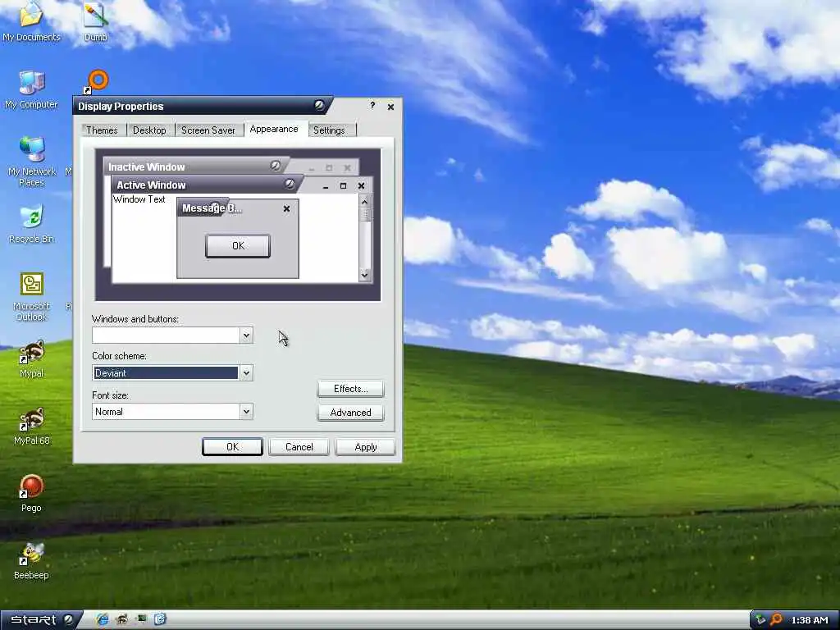This screenshot has width=840, height=630.
Task: Click the help question mark button
Action: coord(372,105)
